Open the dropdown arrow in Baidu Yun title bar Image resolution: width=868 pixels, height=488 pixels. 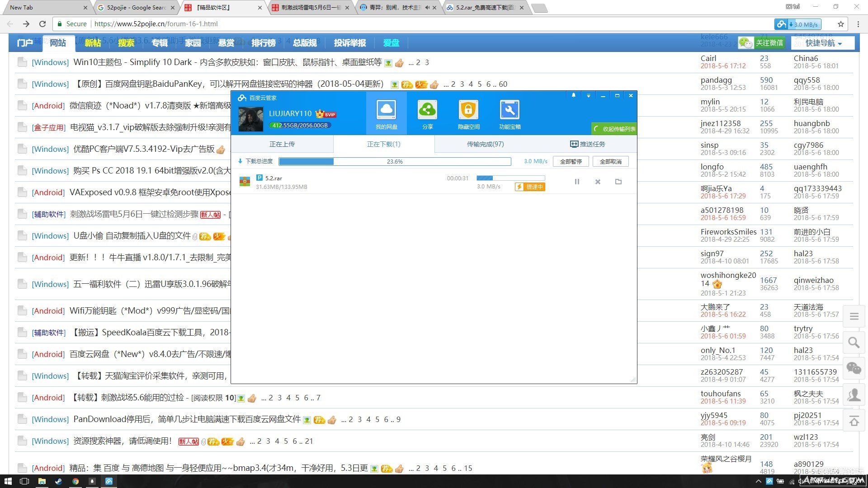pyautogui.click(x=588, y=95)
